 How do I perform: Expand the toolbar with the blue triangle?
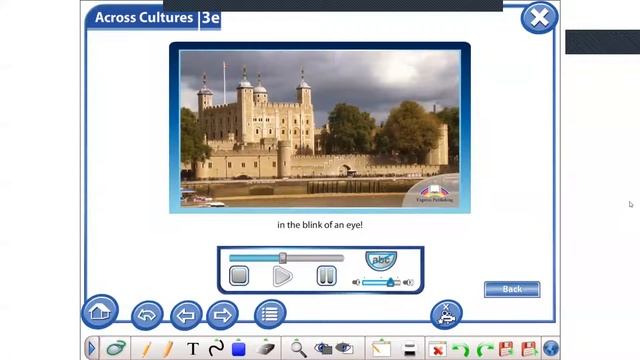click(x=91, y=349)
